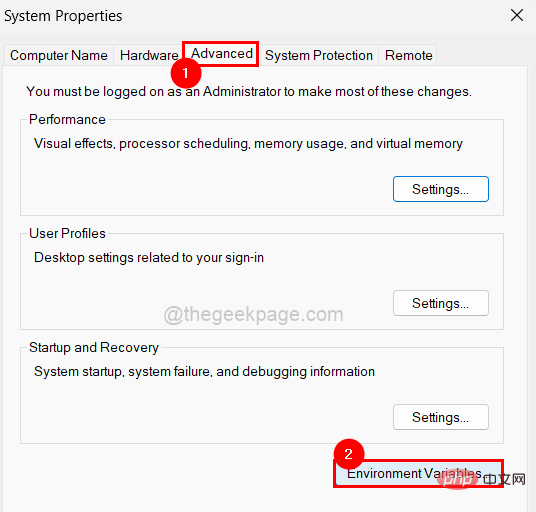
Task: Go to the System Protection tab
Action: click(319, 55)
